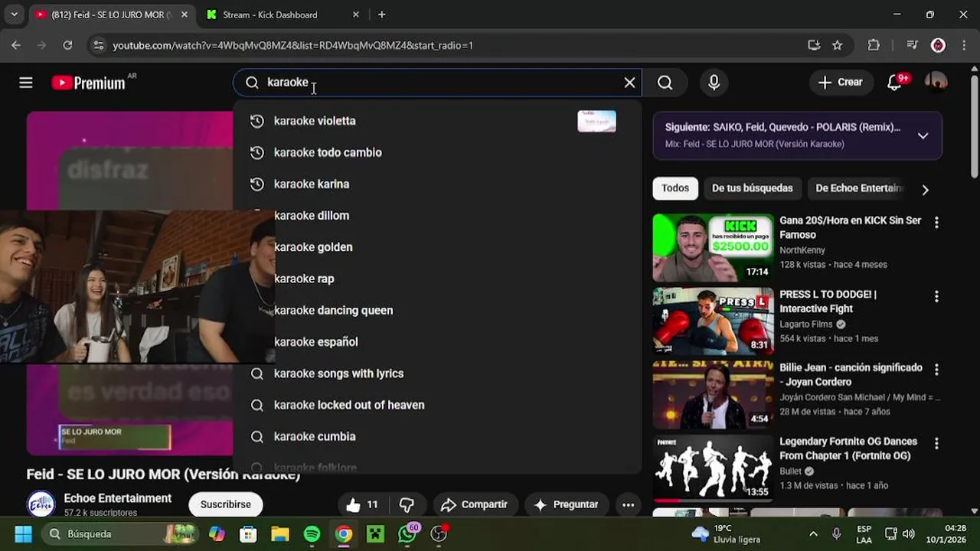Select the Todos filter chip

coord(675,188)
